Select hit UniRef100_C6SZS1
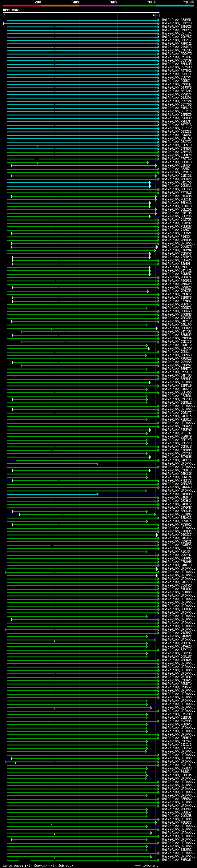This screenshot has width=197, height=868. point(177,132)
